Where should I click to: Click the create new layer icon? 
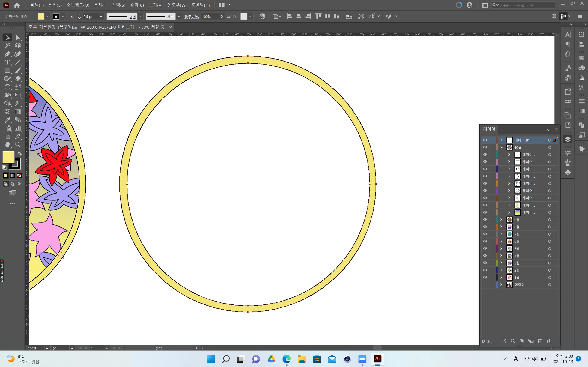click(x=540, y=341)
